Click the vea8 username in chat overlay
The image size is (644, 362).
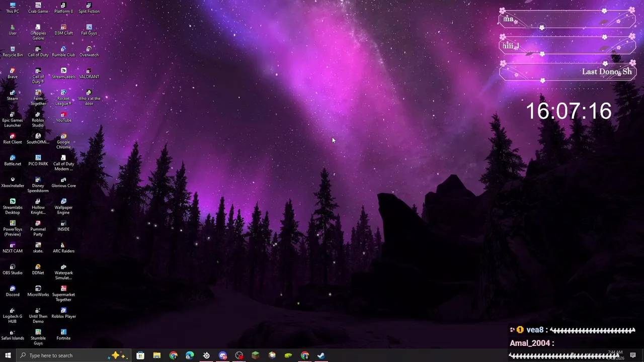pos(535,330)
